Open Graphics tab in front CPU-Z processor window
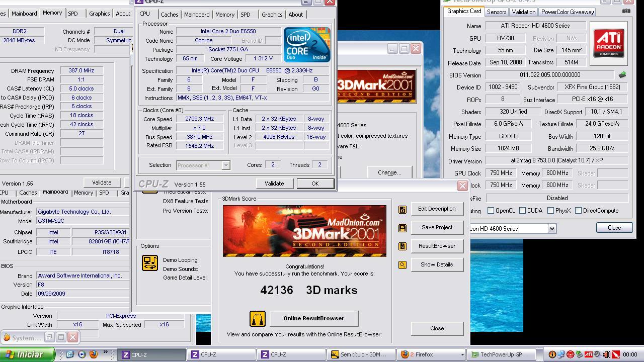 click(272, 15)
